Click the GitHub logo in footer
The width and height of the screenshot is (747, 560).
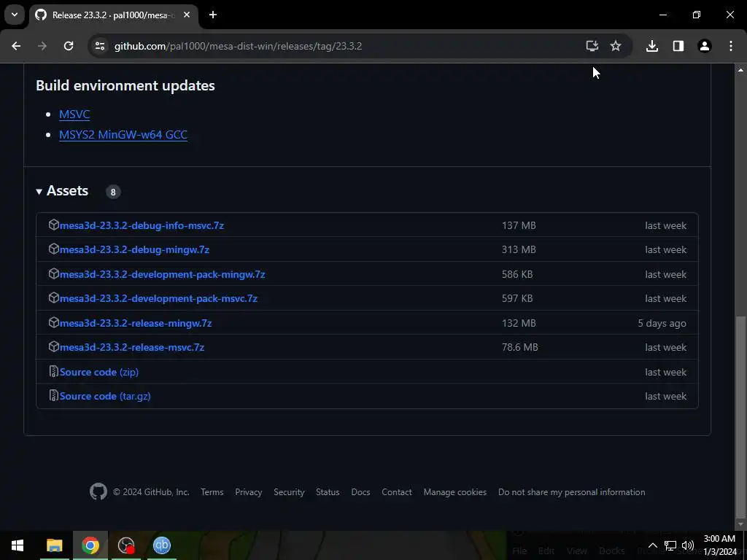pyautogui.click(x=98, y=492)
